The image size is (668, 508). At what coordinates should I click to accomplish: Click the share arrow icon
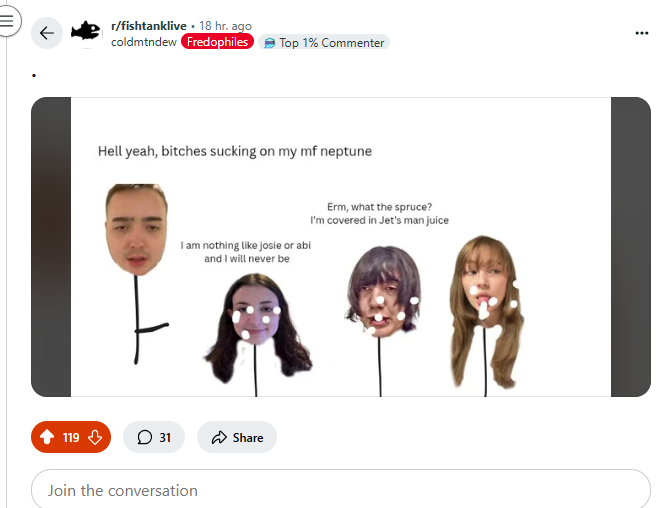point(219,437)
